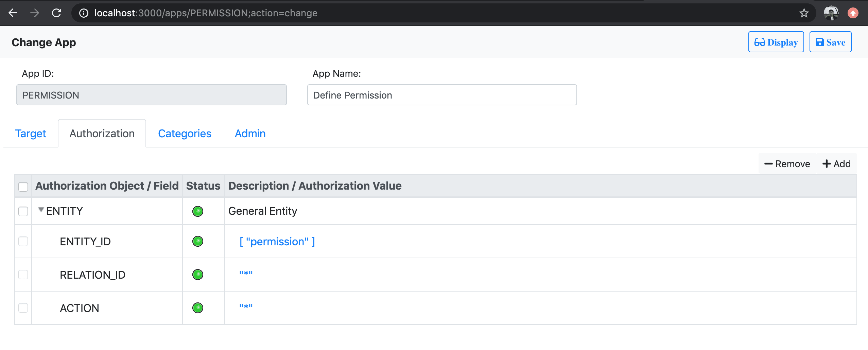Collapse the ENTITY tree node
This screenshot has height=350, width=868.
point(41,210)
